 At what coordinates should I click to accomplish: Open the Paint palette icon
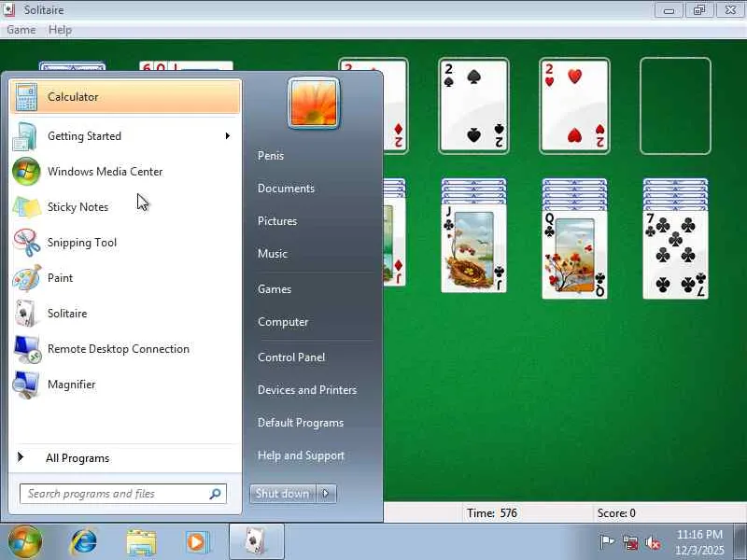click(27, 278)
